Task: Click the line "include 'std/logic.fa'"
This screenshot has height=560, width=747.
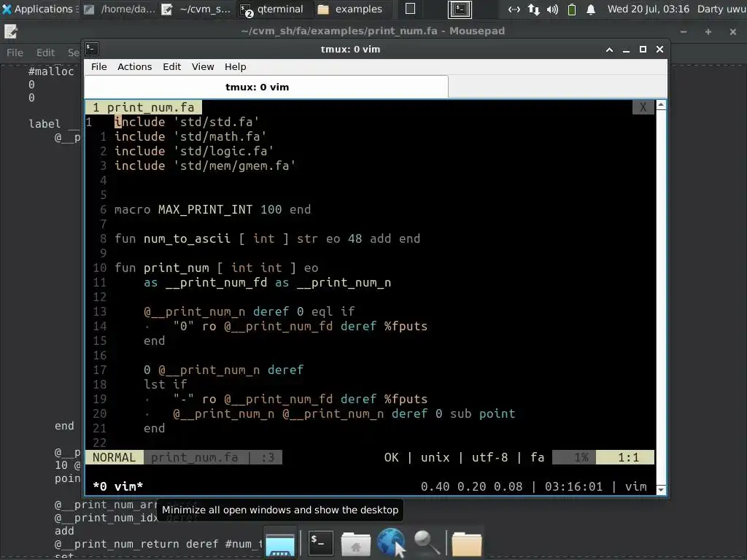Action: click(194, 151)
